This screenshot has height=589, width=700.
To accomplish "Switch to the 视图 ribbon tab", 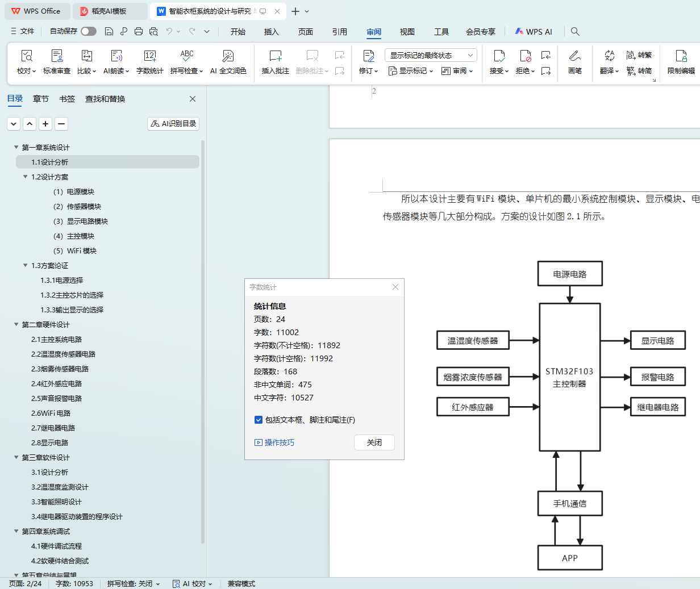I will [407, 32].
